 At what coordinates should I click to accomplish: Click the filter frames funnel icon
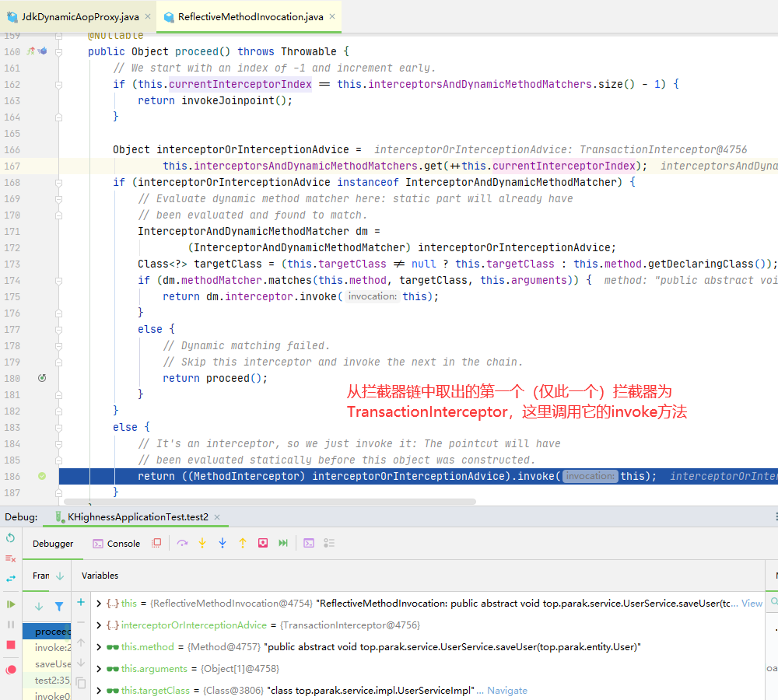59,606
